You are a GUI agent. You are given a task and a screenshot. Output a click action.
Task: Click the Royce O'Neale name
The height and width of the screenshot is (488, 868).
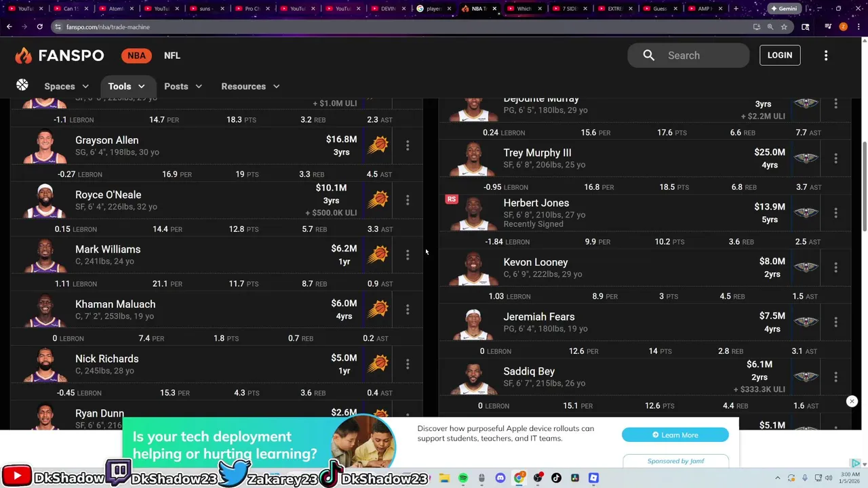point(108,195)
